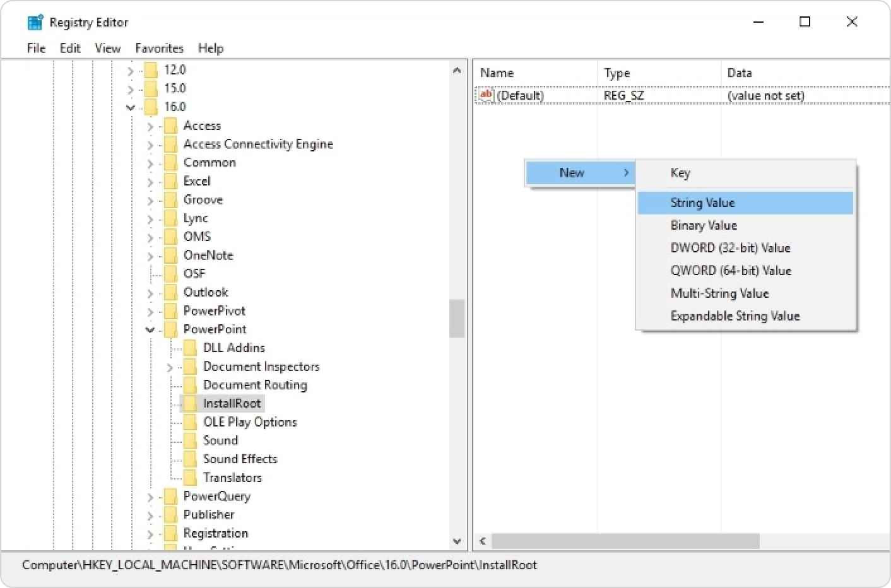891x588 pixels.
Task: Expand the Excel key arrow
Action: pos(150,182)
